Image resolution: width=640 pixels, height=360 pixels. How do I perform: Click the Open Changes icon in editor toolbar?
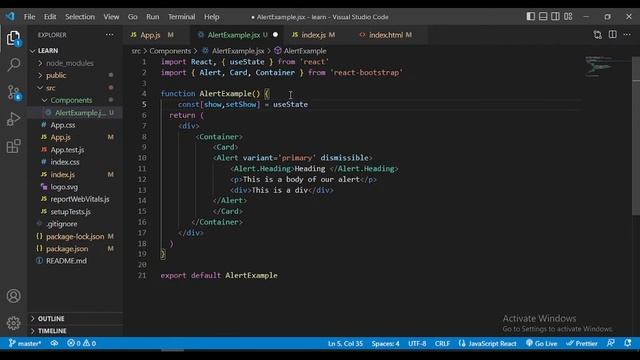tap(598, 35)
